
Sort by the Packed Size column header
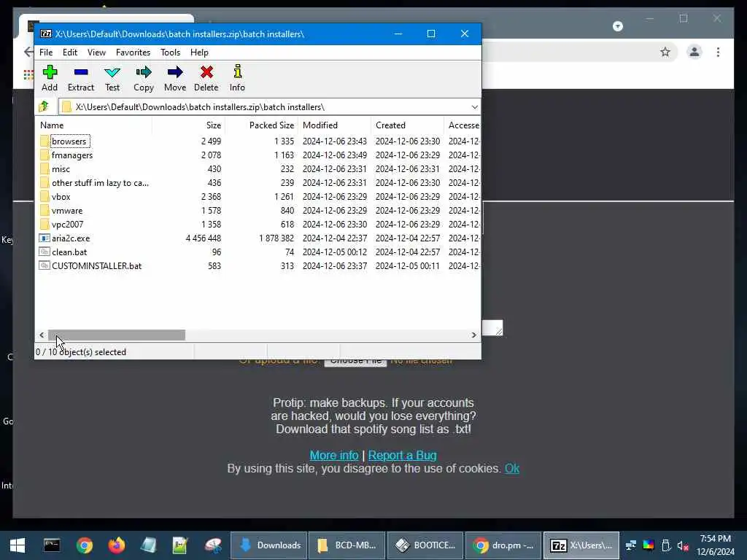[x=262, y=125]
